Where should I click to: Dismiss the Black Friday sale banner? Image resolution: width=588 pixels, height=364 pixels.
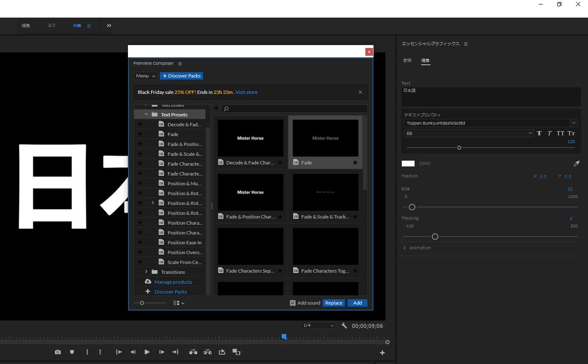click(360, 92)
